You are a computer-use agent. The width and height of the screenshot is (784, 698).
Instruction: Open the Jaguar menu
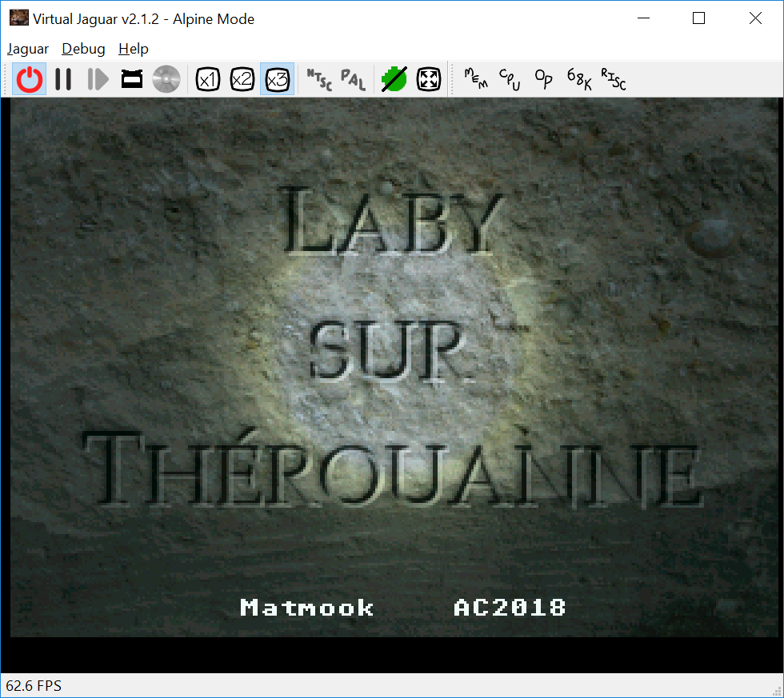28,49
